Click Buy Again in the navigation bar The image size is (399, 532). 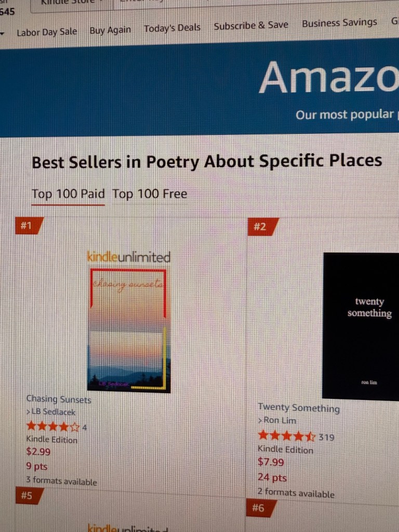tap(110, 30)
